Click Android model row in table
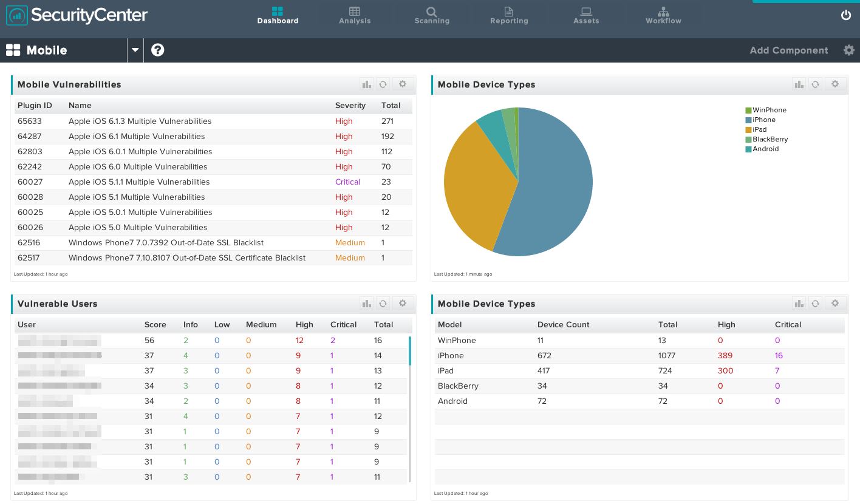Image resolution: width=860 pixels, height=504 pixels. 640,401
